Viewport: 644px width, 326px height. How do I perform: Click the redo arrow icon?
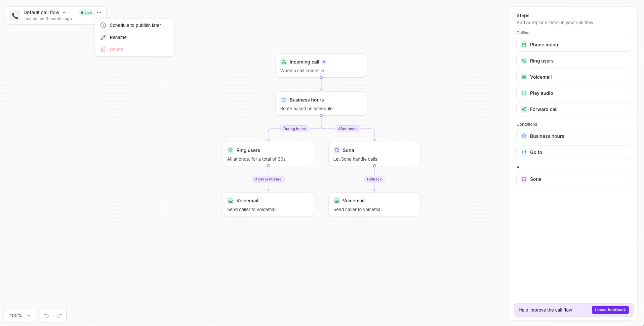pos(60,316)
